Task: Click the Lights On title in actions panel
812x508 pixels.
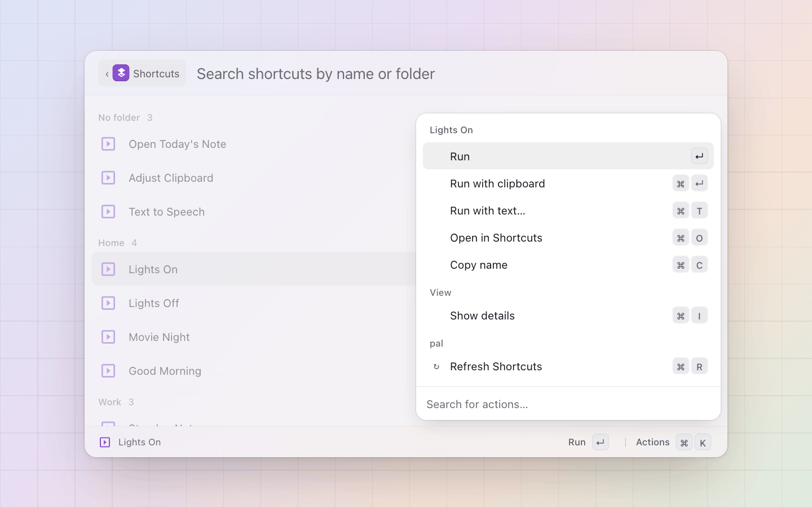Action: (x=451, y=130)
